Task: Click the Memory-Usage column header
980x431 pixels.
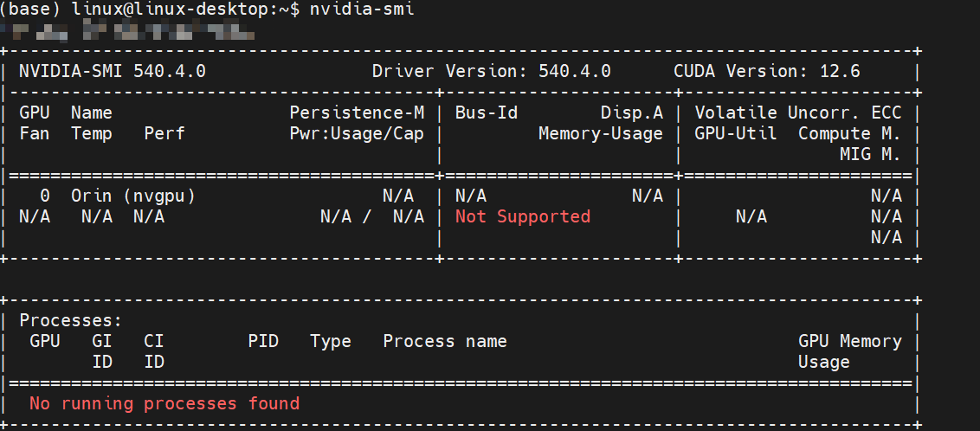Action: [600, 133]
